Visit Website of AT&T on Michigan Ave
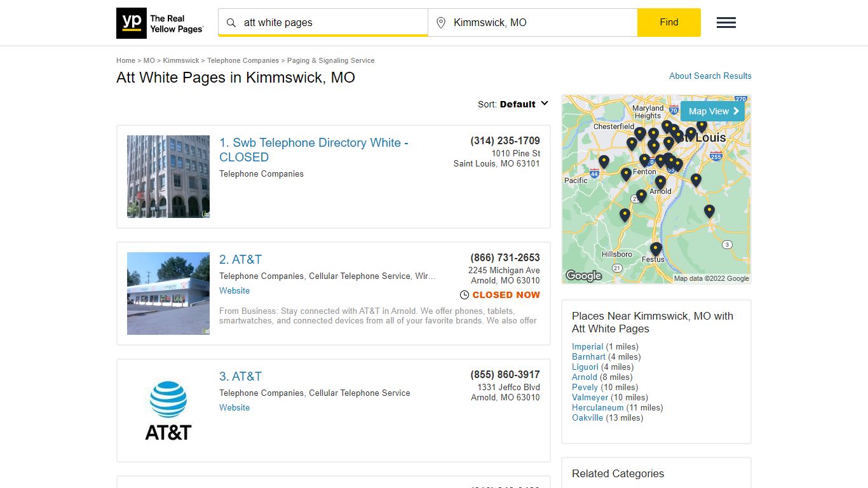The height and width of the screenshot is (488, 868). [x=234, y=290]
